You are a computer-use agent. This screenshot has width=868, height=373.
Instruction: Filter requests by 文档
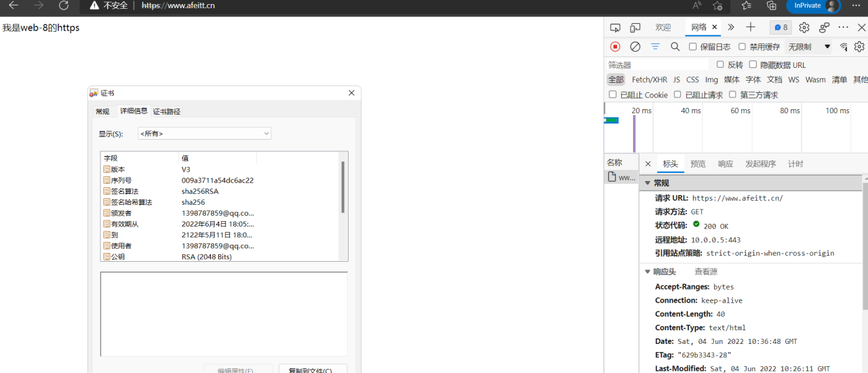(x=774, y=79)
